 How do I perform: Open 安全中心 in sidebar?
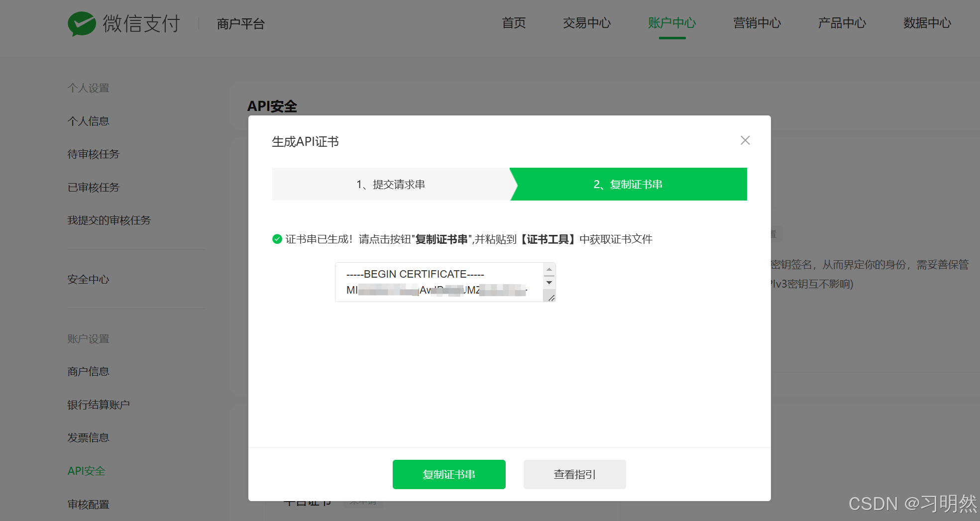89,279
